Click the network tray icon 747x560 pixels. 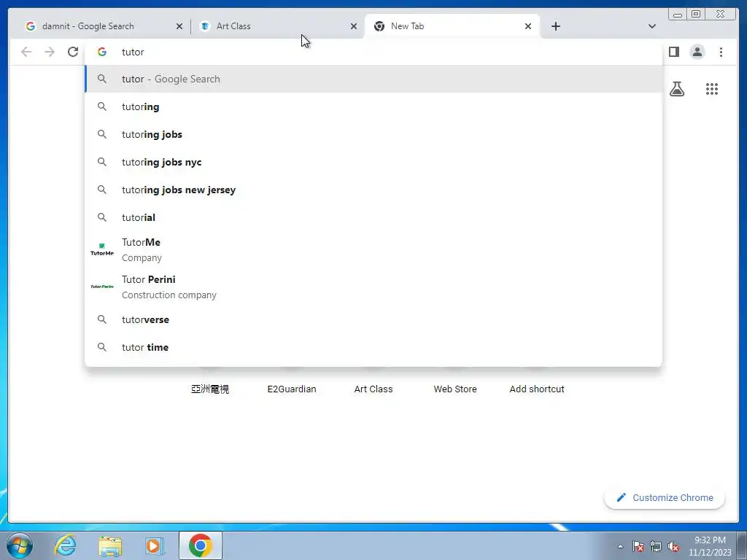click(x=656, y=546)
